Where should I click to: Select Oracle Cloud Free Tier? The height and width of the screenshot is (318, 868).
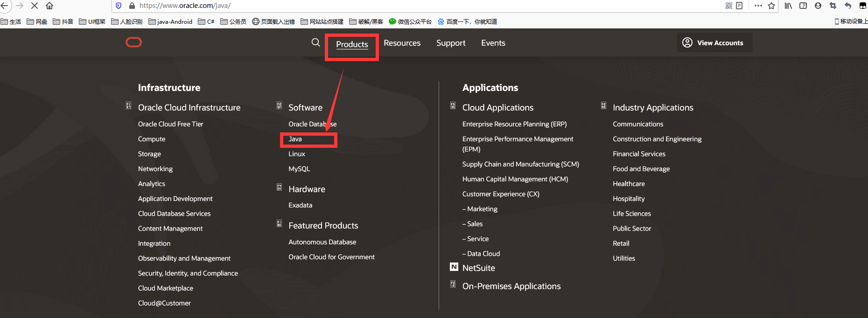[x=170, y=124]
